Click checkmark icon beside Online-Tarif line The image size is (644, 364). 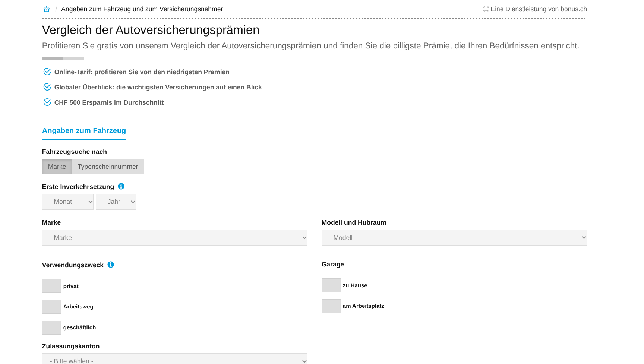pyautogui.click(x=47, y=72)
